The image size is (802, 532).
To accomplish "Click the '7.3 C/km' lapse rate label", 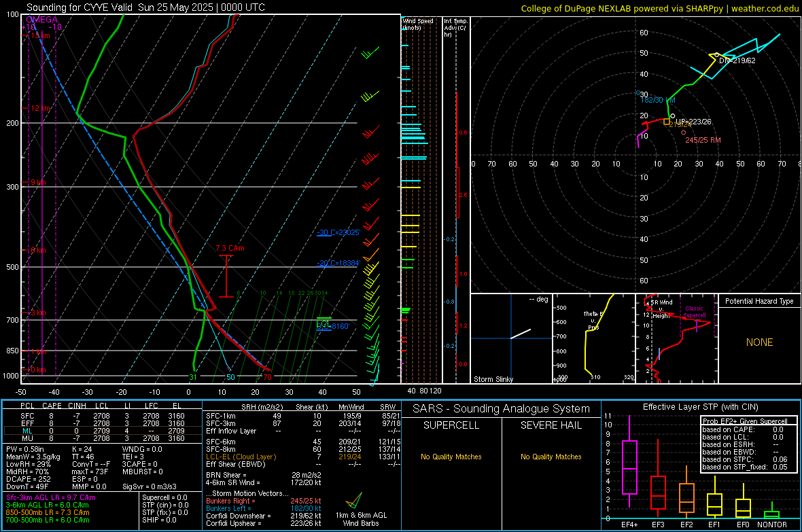I will coord(230,248).
